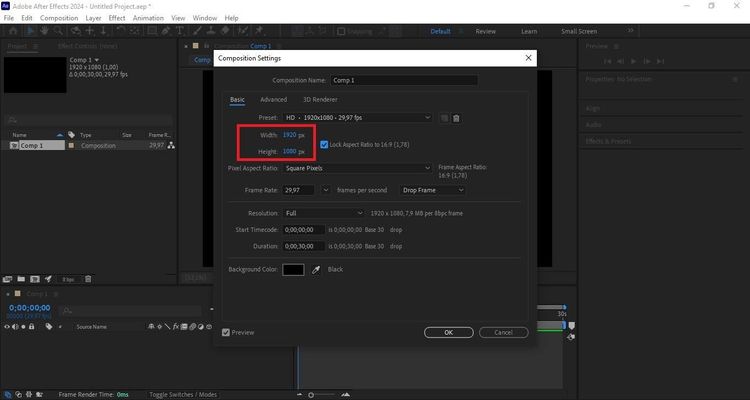Click the save preset icon beside Preset

point(445,118)
